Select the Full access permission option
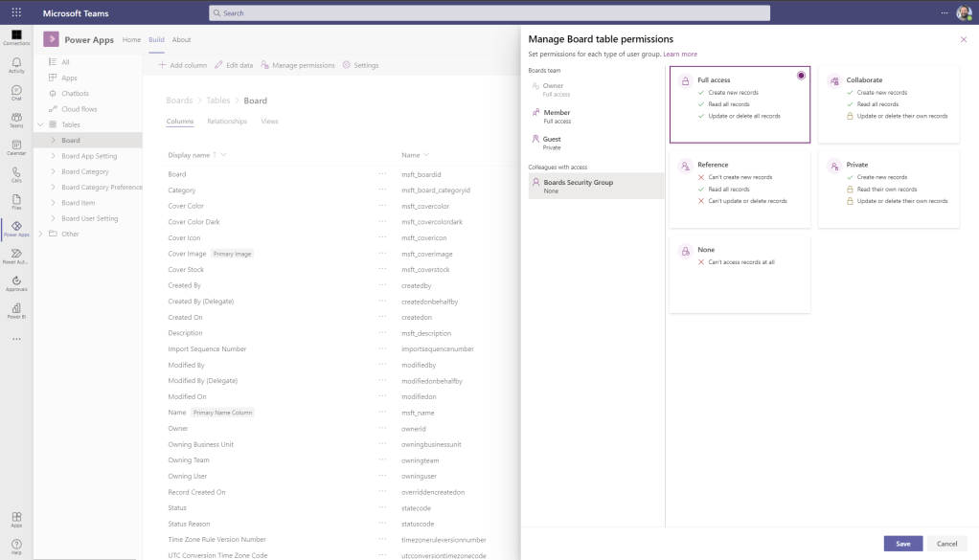Image resolution: width=979 pixels, height=560 pixels. [x=740, y=104]
